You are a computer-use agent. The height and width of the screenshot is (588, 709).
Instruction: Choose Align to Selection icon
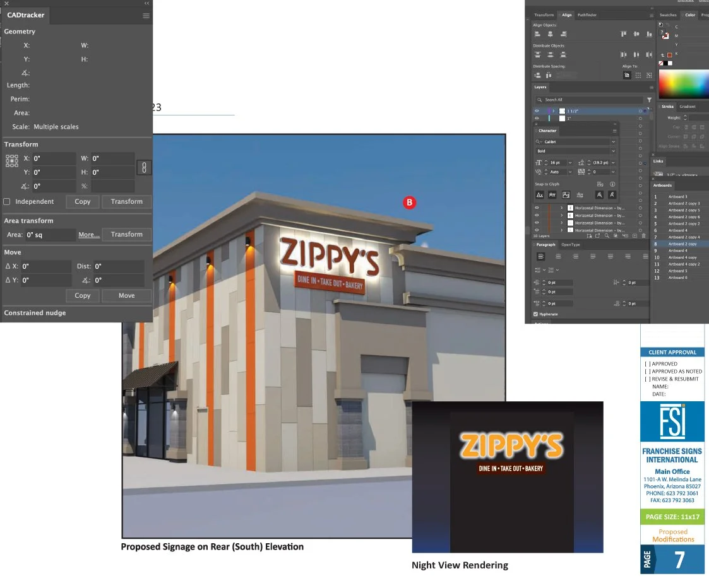[638, 76]
